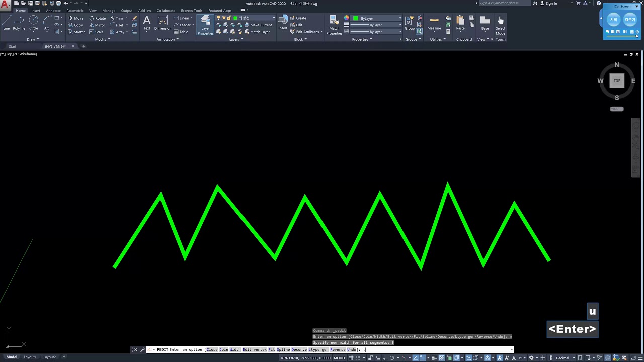Toggle polar tracking in status bar
The image size is (644, 362).
pyautogui.click(x=392, y=358)
